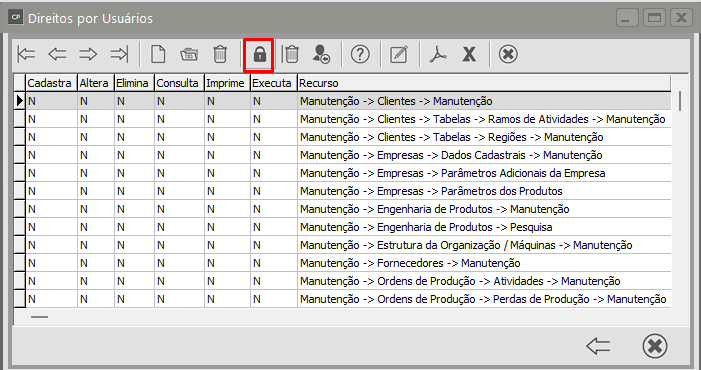This screenshot has height=370, width=701.
Task: Click Cadastra cell in Fornecedores row
Action: click(x=51, y=263)
